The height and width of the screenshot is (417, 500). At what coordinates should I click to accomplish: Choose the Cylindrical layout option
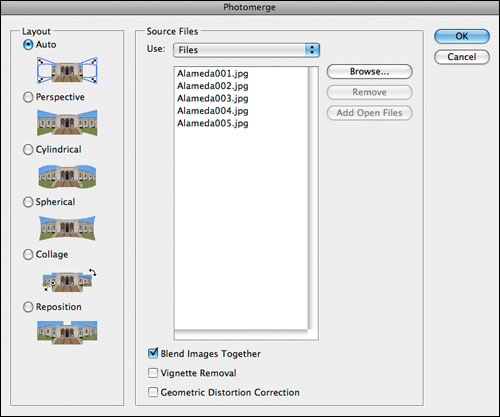pyautogui.click(x=28, y=149)
